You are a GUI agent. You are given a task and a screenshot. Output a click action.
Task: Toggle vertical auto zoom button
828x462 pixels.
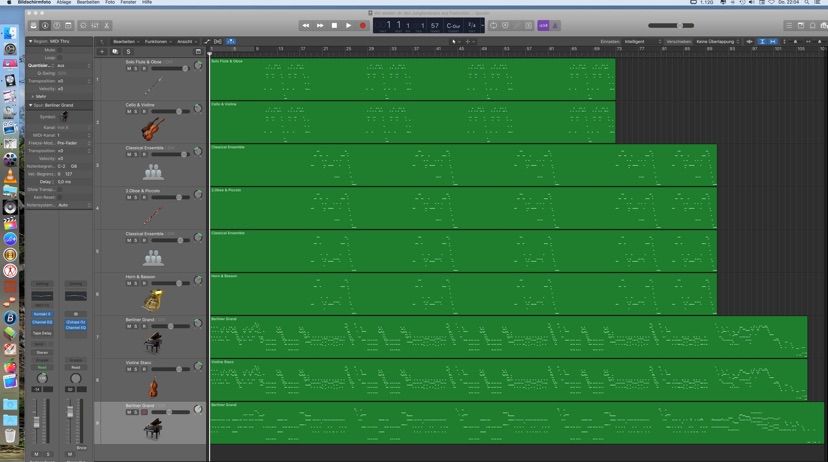click(x=762, y=41)
